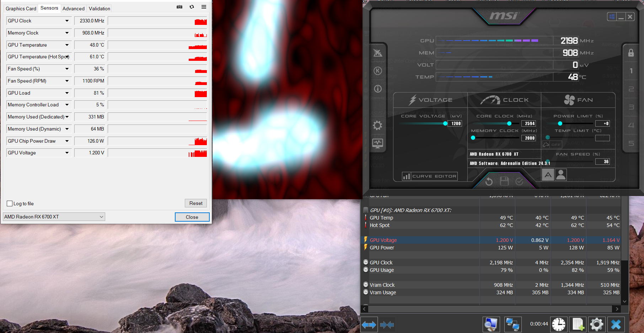Open the Memory Controller Load dropdown
644x333 pixels.
click(x=67, y=105)
